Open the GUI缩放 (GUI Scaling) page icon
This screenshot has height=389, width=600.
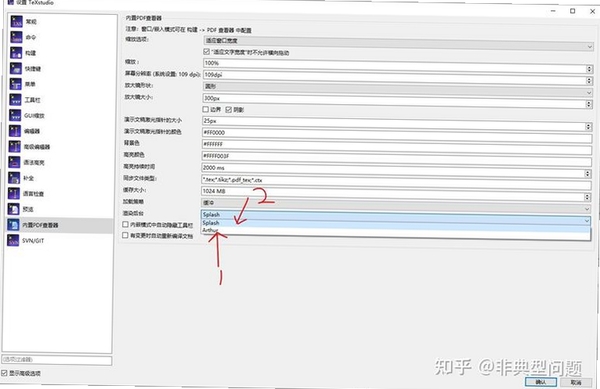[15, 116]
